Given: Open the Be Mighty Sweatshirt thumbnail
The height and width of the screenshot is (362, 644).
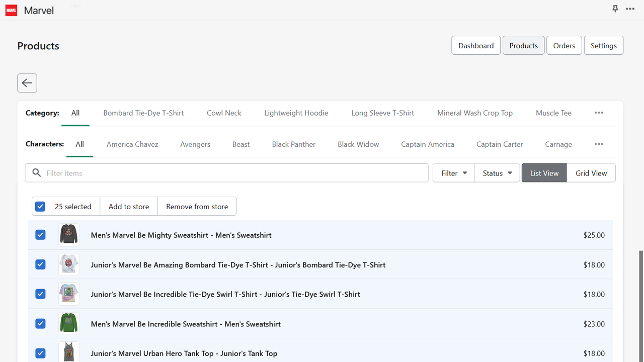Looking at the screenshot, I should (x=69, y=235).
